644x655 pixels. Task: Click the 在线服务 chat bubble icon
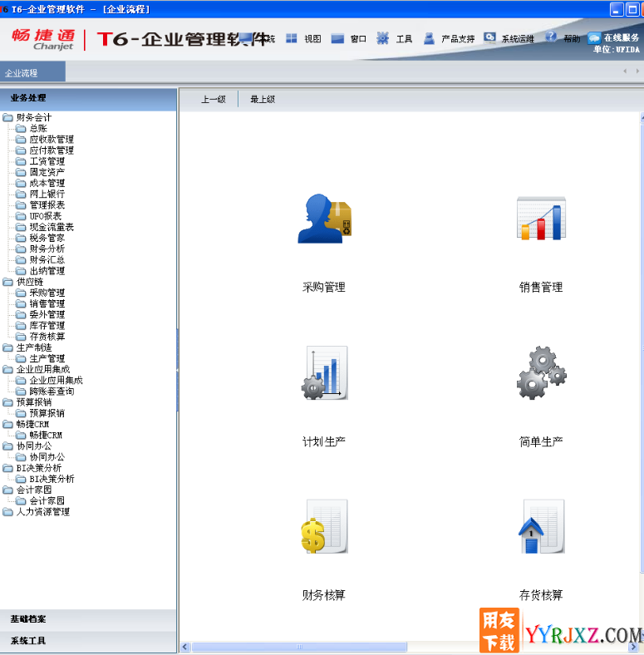594,38
